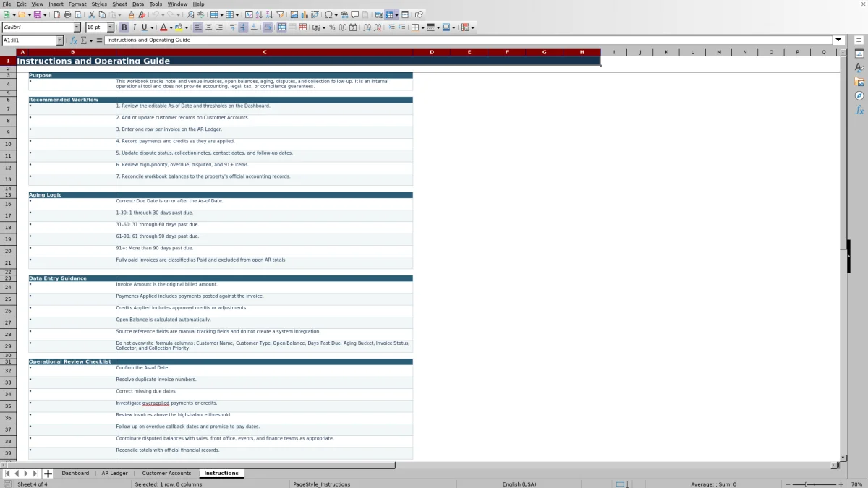The image size is (868, 488).
Task: Click the Print icon in the toolbar
Action: click(67, 14)
